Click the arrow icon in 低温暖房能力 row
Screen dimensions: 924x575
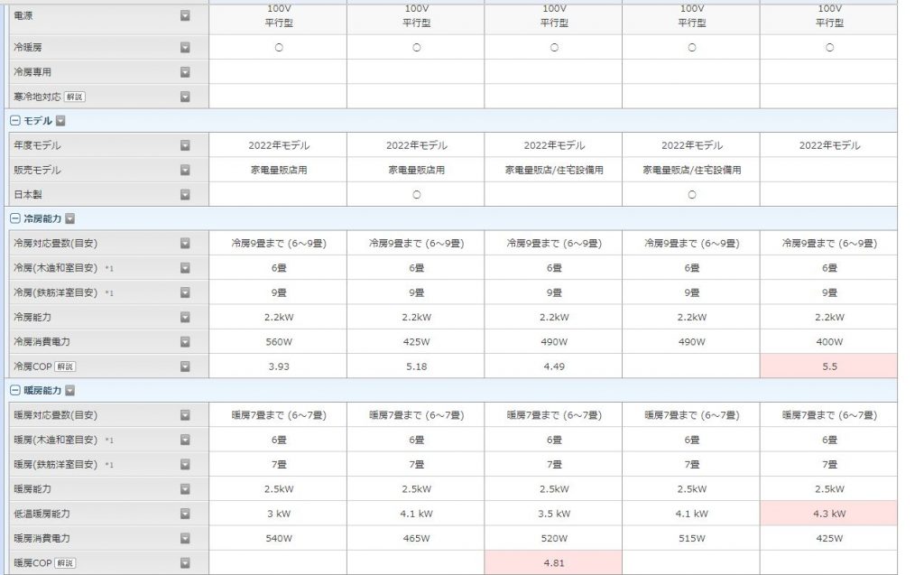coord(185,514)
